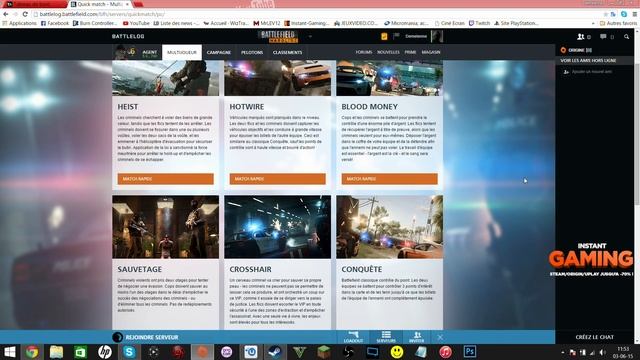Open the Applications bookmark shortcut
The image size is (640, 360).
click(19, 23)
